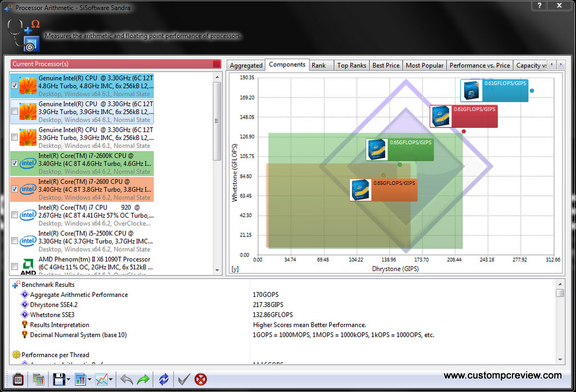576x392 pixels.
Task: Click the flower icon of the 4.8GHz Turbo processor
Action: pyautogui.click(x=28, y=85)
